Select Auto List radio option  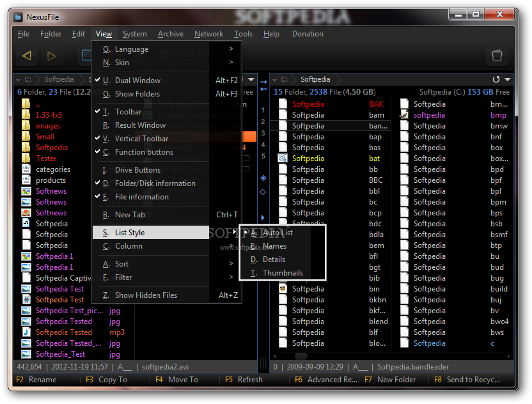(283, 233)
